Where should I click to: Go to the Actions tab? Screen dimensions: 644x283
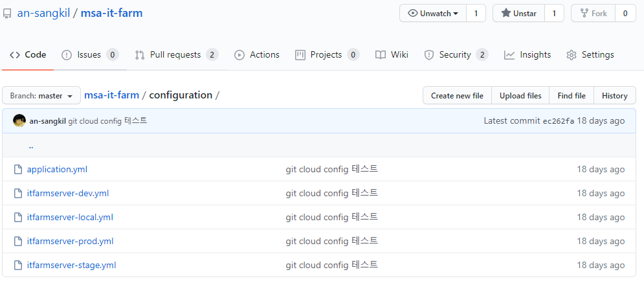click(257, 54)
